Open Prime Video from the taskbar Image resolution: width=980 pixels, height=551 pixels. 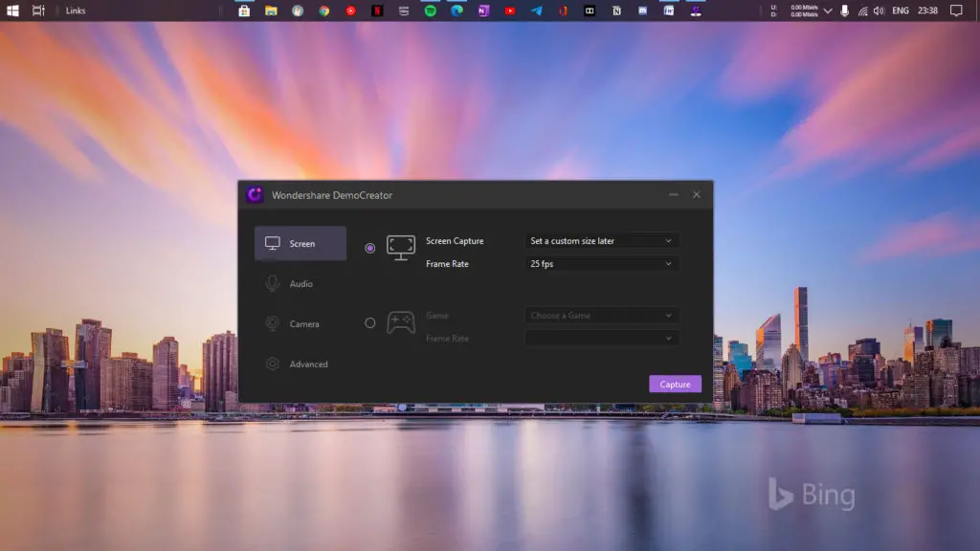(404, 11)
